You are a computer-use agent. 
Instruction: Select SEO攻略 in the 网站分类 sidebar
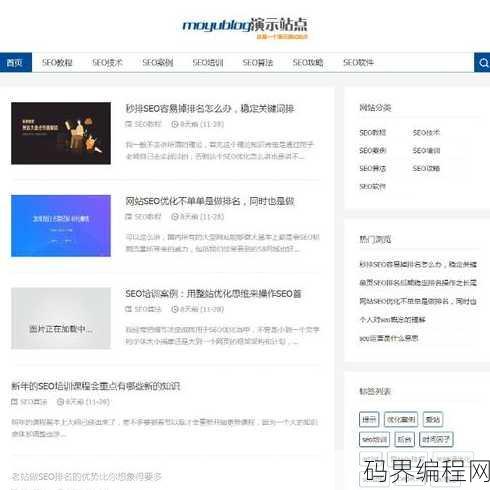coord(426,169)
